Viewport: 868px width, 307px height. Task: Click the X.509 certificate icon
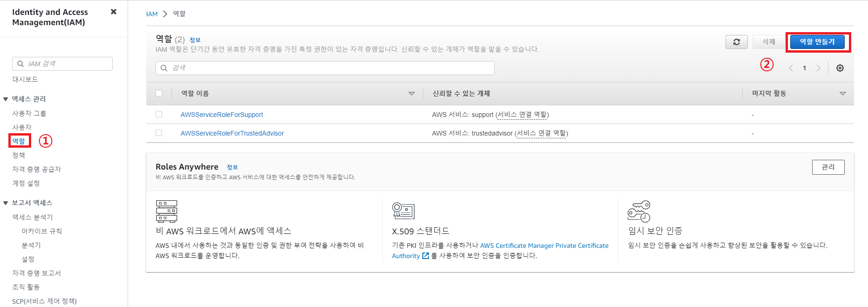403,211
